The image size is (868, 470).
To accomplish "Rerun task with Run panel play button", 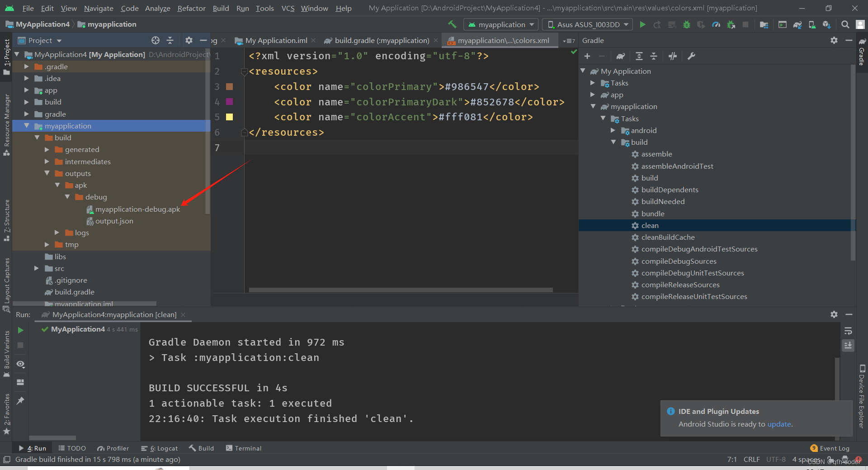I will 20,330.
